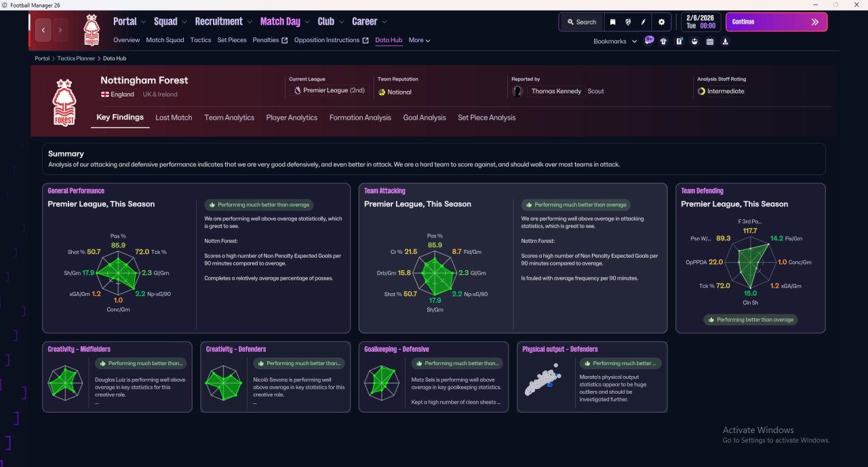Open the Creativity - Defenders card
This screenshot has width=868, height=467.
click(275, 377)
